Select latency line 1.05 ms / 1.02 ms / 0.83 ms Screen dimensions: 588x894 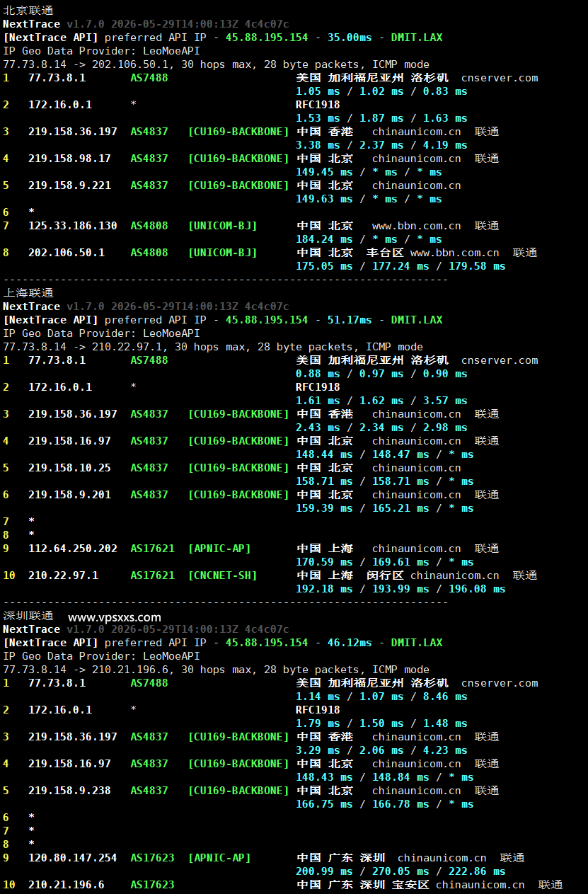coord(381,91)
